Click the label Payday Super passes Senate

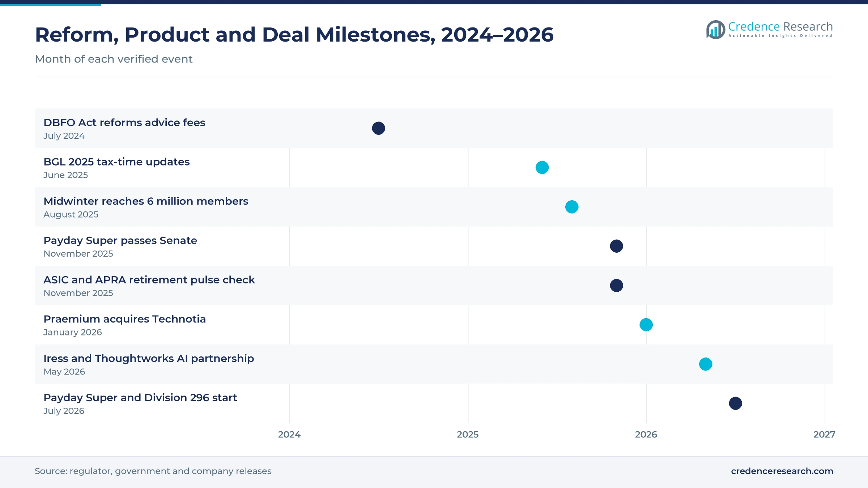120,240
